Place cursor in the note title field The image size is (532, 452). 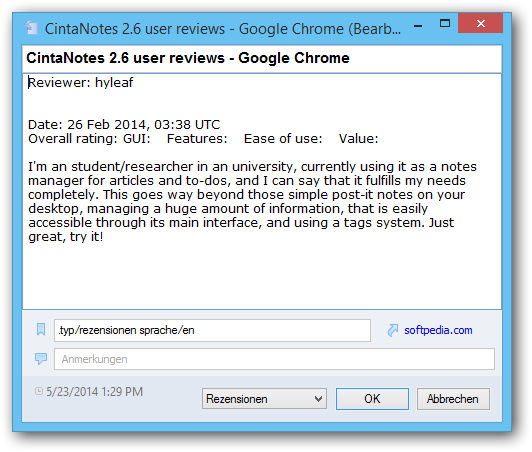[x=262, y=58]
